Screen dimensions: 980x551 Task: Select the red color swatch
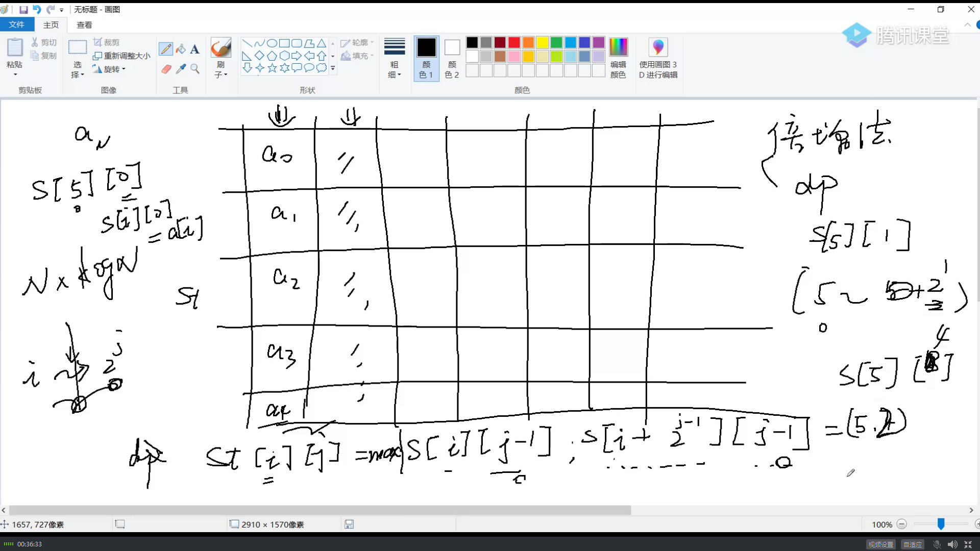pyautogui.click(x=514, y=42)
